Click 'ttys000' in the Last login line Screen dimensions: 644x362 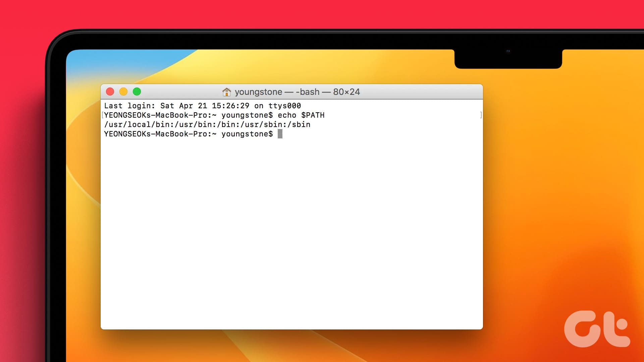click(284, 106)
